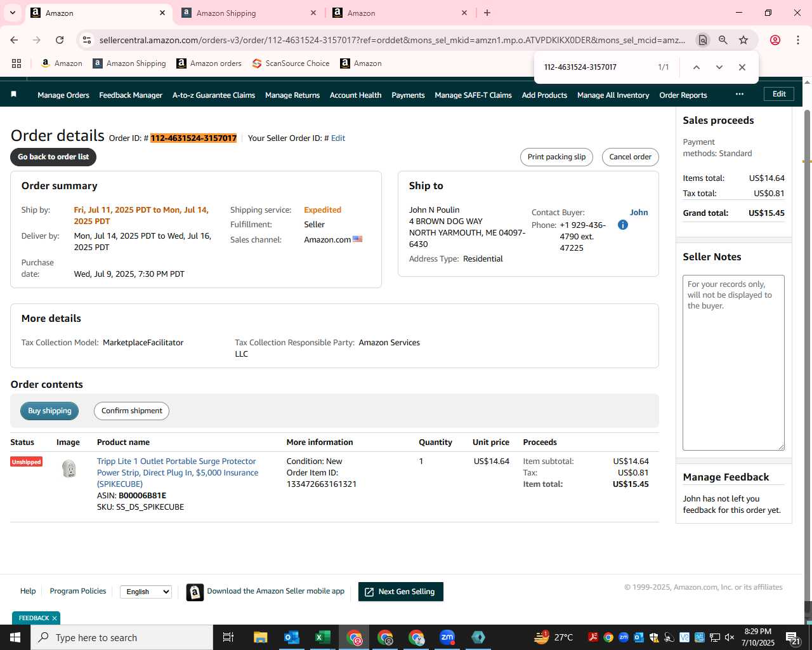Open Manage SAFE-T Claims
Viewport: 812px width, 650px height.
(x=473, y=95)
